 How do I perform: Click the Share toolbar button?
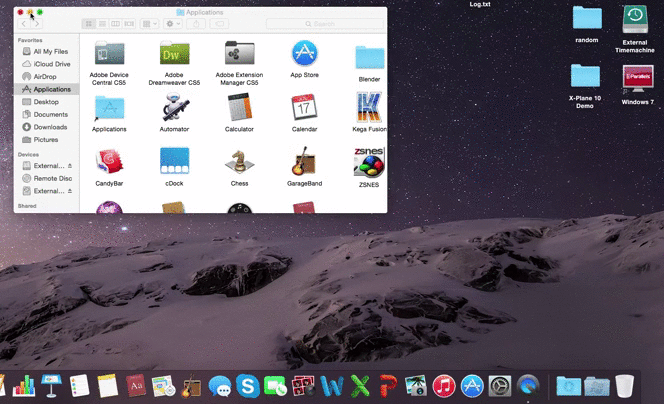(196, 24)
